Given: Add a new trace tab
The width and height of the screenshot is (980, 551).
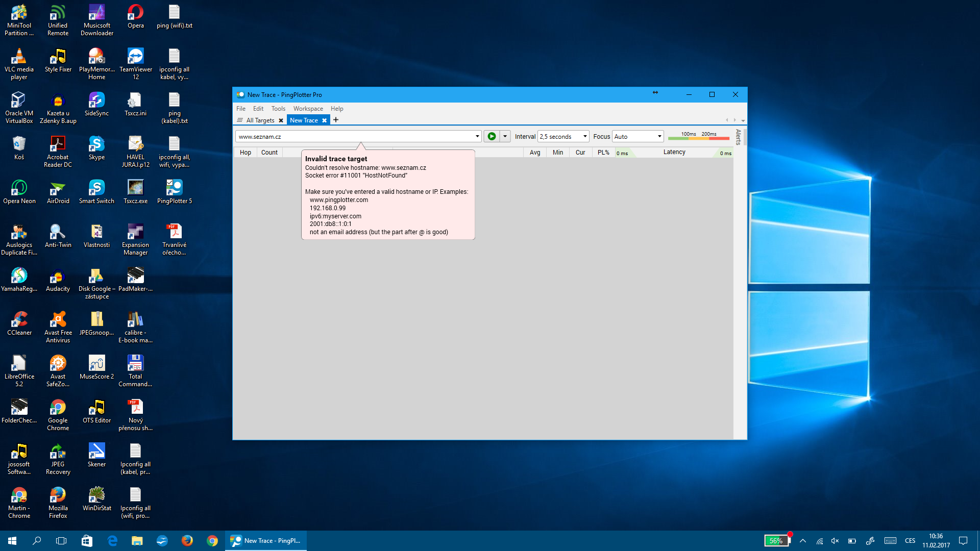Looking at the screenshot, I should [336, 120].
